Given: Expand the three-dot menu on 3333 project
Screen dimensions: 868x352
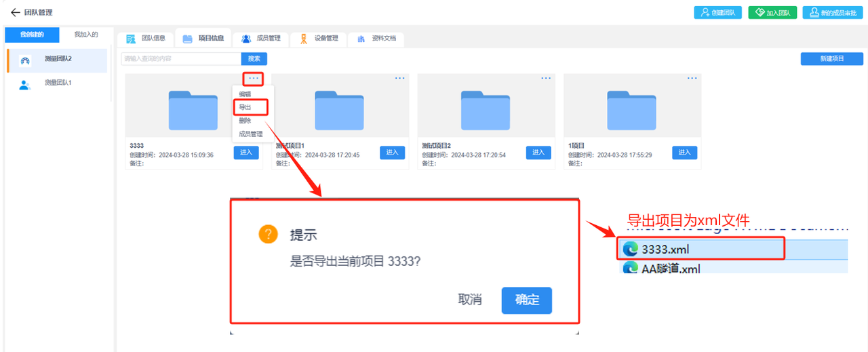Looking at the screenshot, I should 253,79.
